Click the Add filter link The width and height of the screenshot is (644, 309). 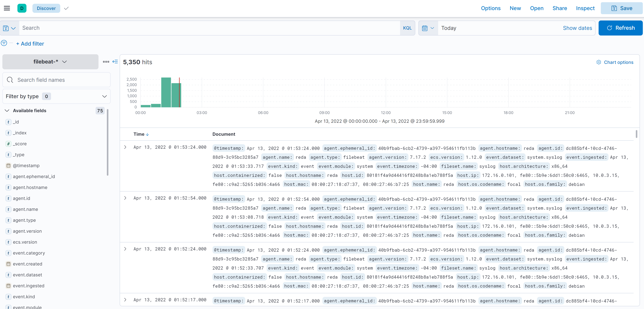click(30, 44)
